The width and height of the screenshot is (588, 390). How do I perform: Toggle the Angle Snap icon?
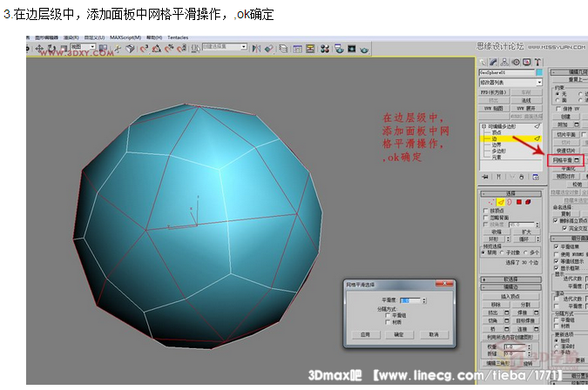[157, 49]
